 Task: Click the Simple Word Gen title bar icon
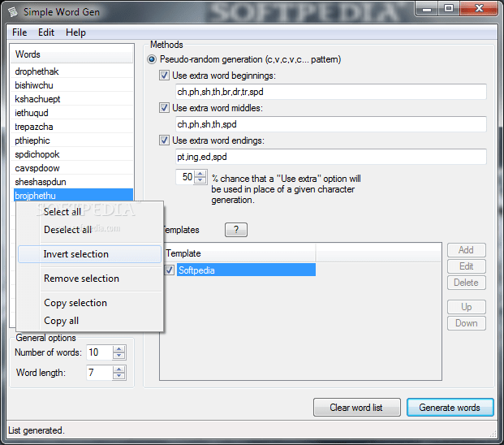[13, 12]
